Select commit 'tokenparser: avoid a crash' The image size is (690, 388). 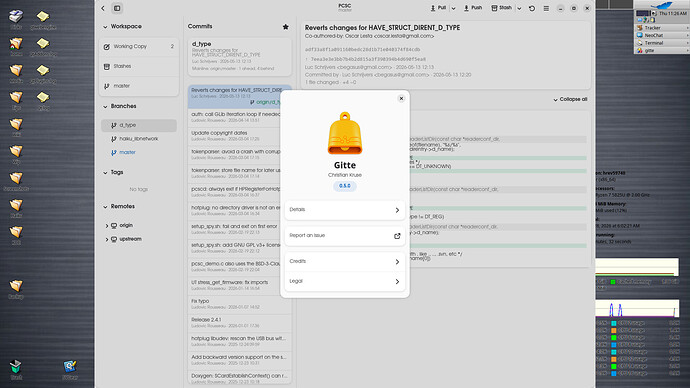235,154
